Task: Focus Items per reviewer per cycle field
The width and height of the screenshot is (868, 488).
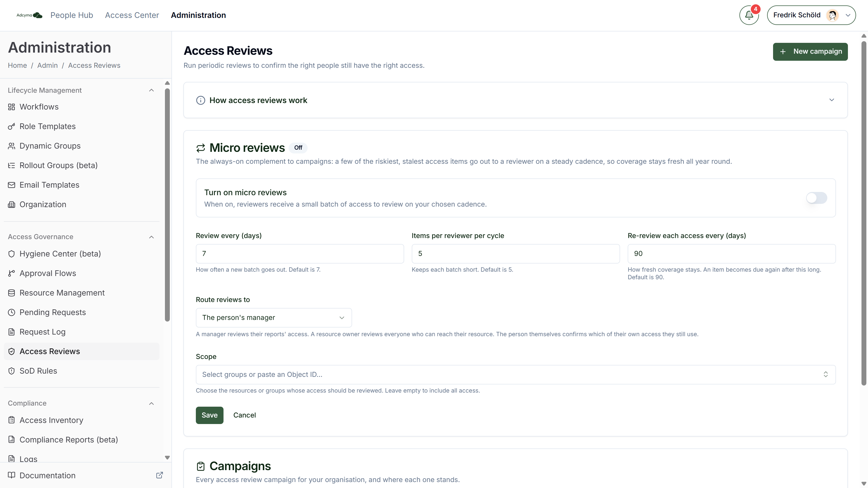Action: tap(516, 253)
